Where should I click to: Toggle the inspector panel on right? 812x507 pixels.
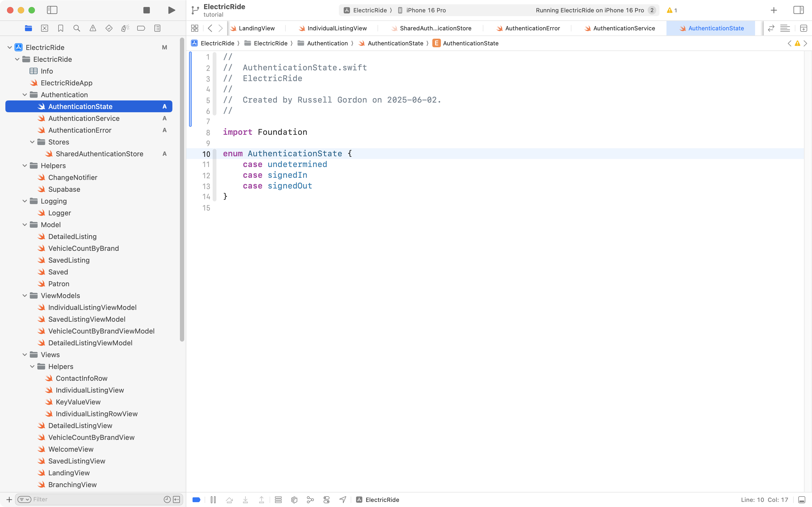(x=798, y=10)
